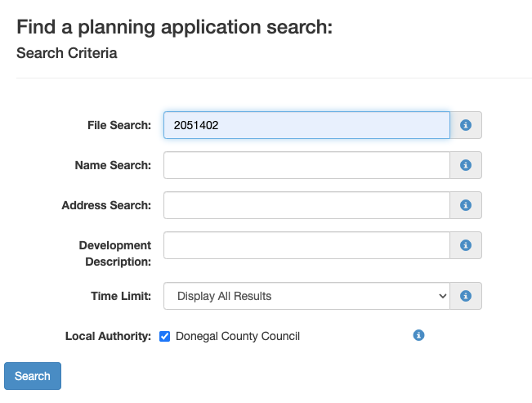
Task: Focus the File Search field containing 2051402
Action: [306, 125]
